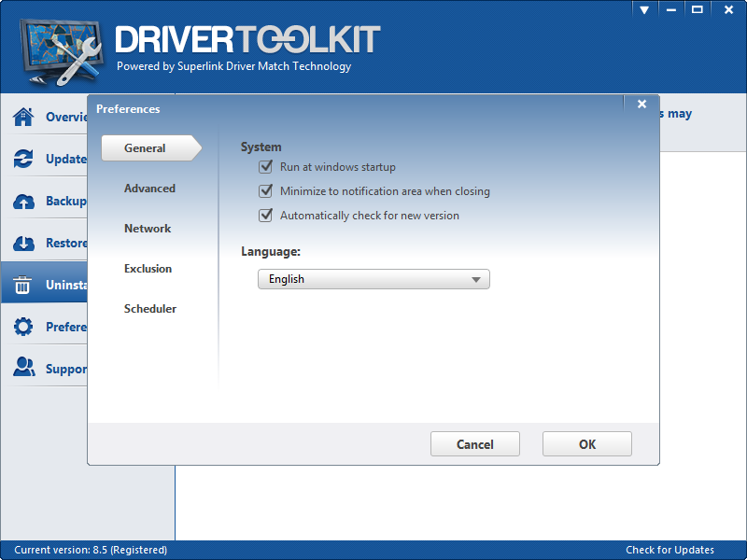Click the System section heading
Screen dimensions: 747x560
pyautogui.click(x=261, y=147)
